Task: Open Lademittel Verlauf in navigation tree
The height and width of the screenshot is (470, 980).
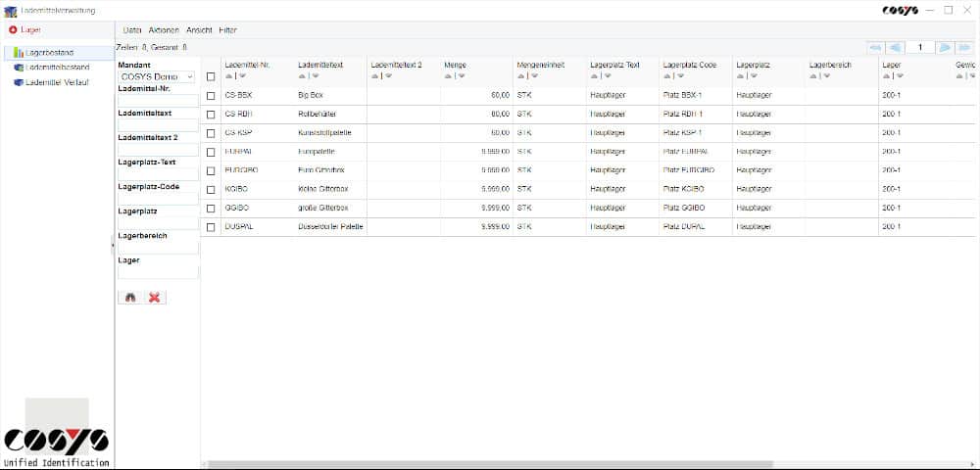Action: 56,82
